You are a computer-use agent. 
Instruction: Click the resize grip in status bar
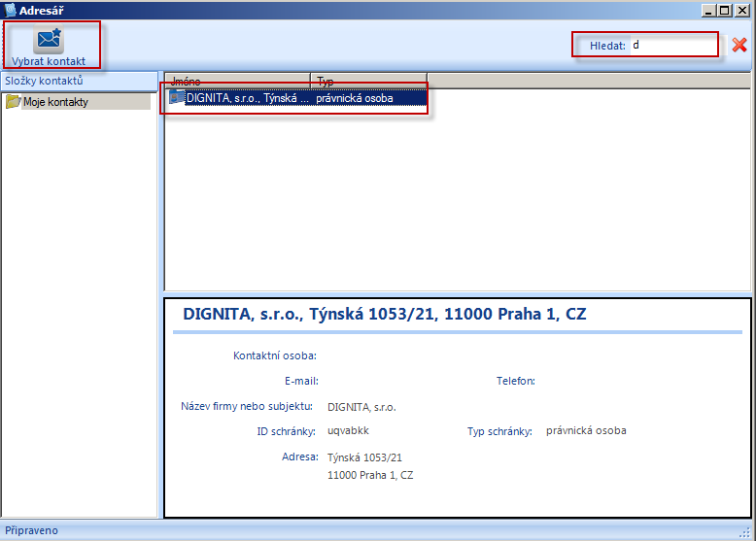point(745,532)
